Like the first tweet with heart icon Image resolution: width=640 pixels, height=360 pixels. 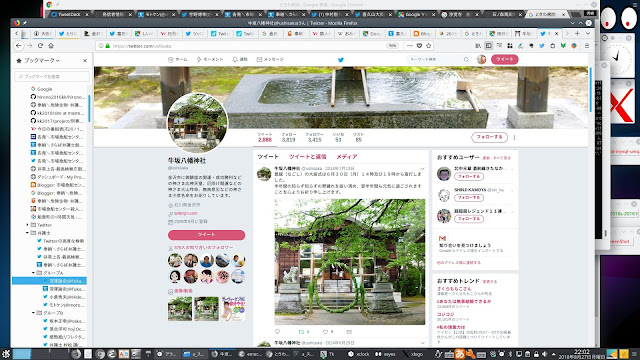click(x=325, y=332)
